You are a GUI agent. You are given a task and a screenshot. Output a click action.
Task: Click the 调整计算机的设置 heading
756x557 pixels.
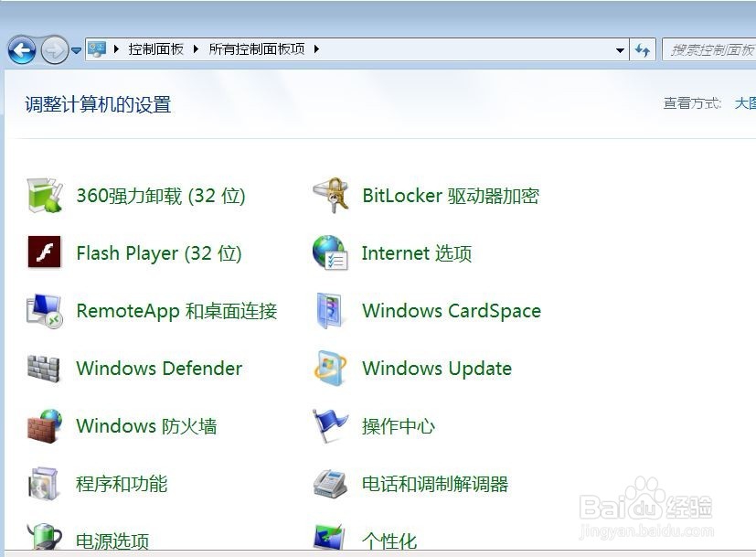tap(98, 104)
